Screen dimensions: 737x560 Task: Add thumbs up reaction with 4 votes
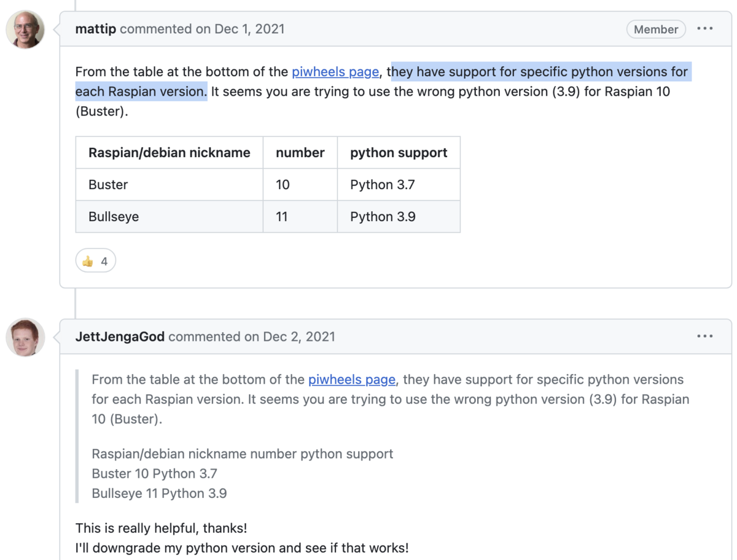(x=95, y=261)
